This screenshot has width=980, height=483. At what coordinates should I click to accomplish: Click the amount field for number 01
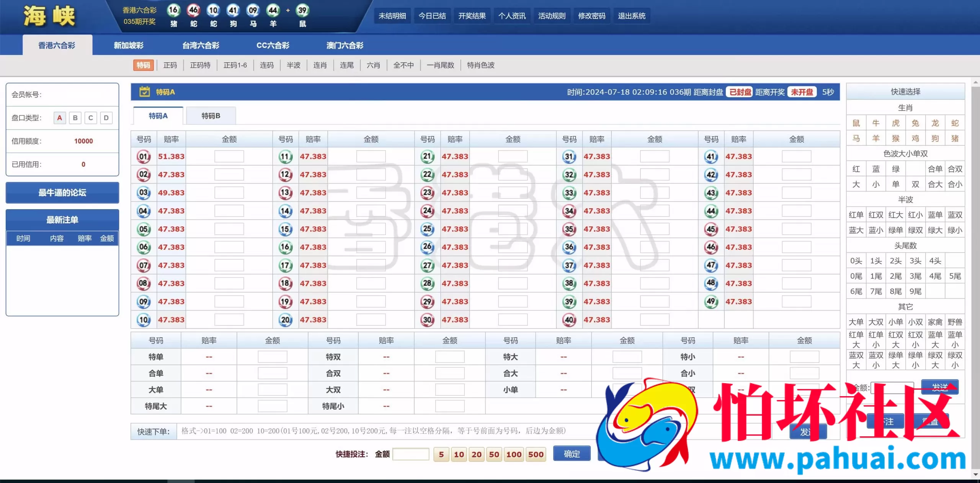tap(229, 156)
